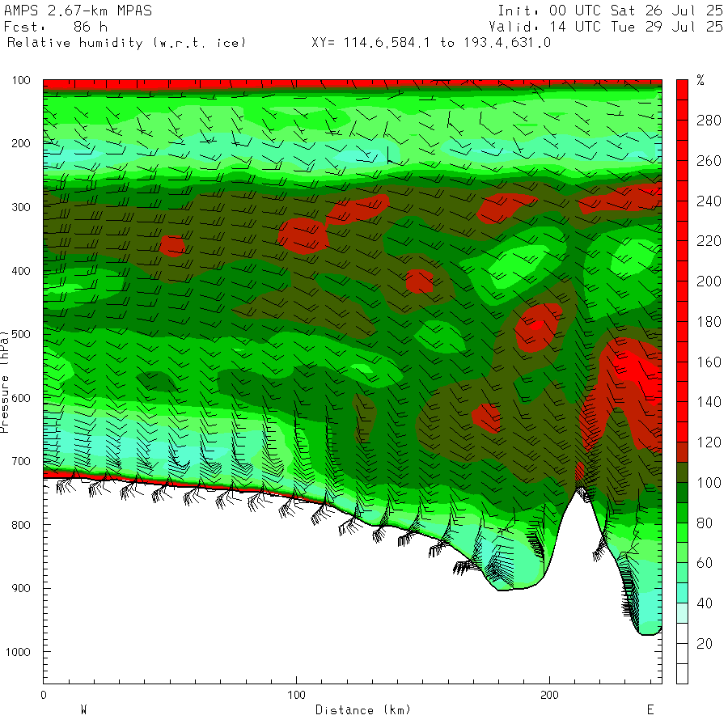The height and width of the screenshot is (728, 728).
Task: Click the 60 colorbar label
Action: pos(705,563)
